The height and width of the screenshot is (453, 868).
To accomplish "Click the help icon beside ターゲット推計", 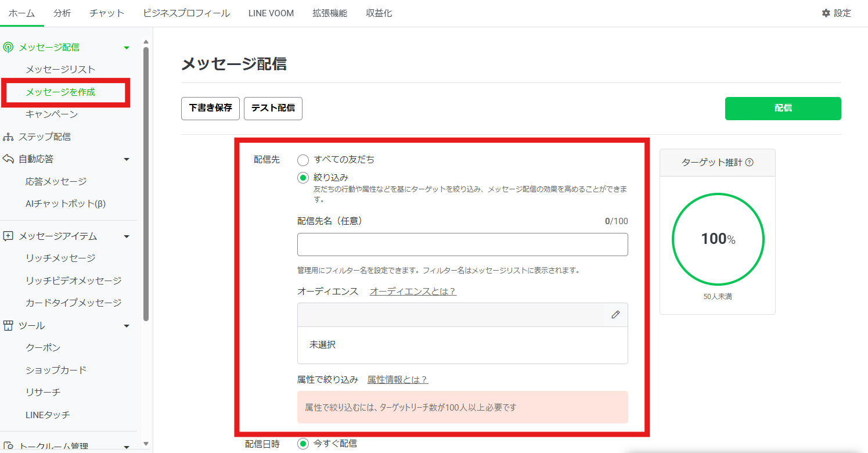I will tap(749, 163).
